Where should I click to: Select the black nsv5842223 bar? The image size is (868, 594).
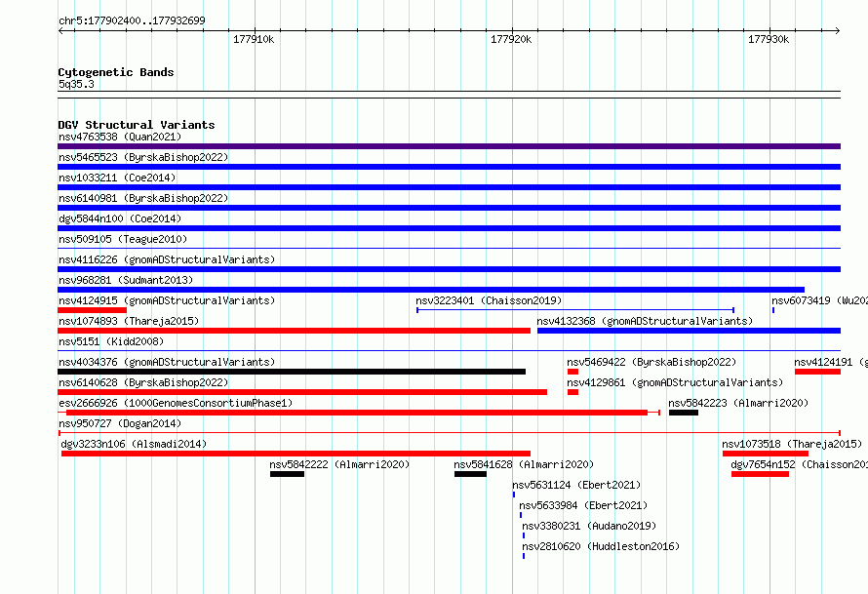point(683,413)
